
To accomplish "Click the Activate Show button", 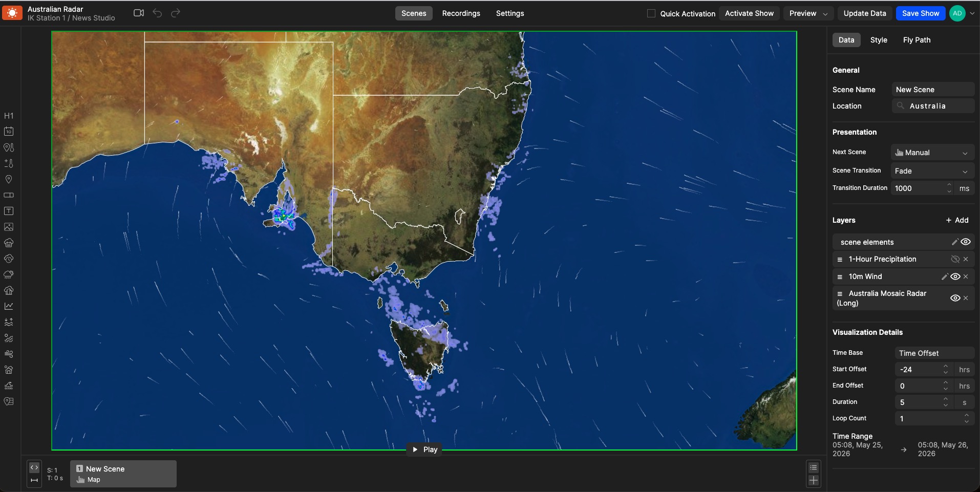I will [x=749, y=13].
